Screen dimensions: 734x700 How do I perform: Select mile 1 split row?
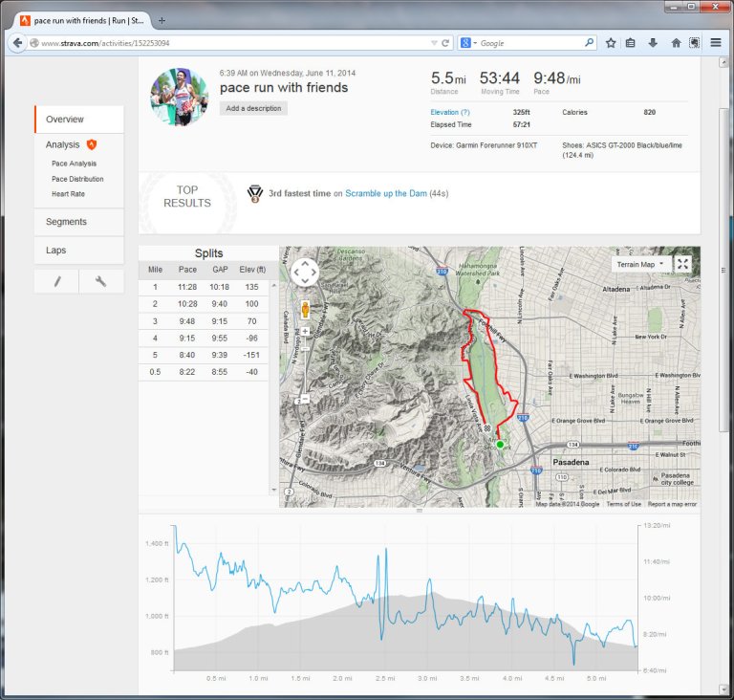click(204, 287)
